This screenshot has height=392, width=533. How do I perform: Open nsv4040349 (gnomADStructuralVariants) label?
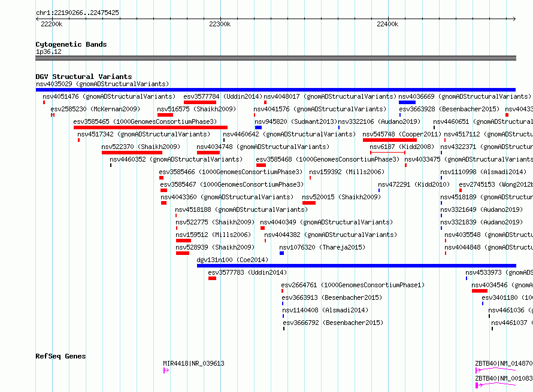click(326, 222)
